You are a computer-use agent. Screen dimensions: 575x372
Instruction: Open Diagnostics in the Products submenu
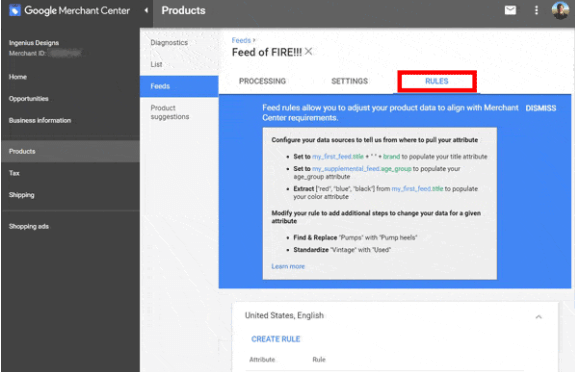click(x=169, y=43)
